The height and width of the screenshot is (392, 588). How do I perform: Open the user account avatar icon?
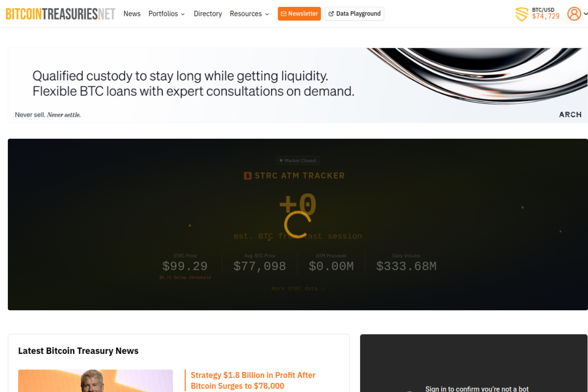[x=574, y=14]
